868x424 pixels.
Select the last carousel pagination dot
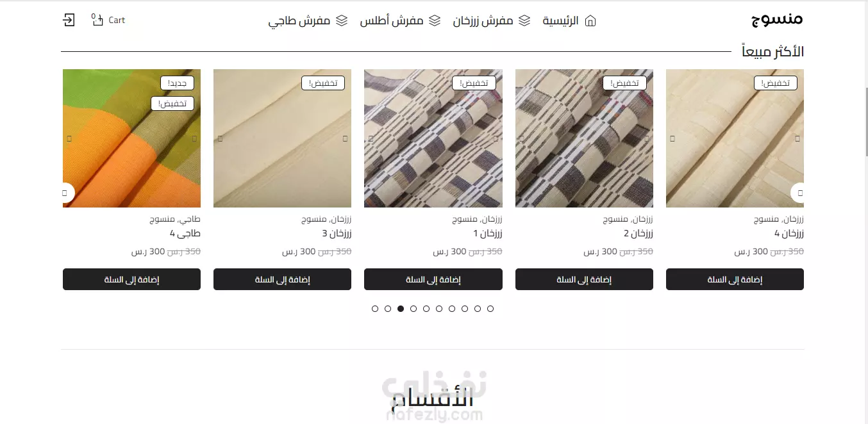[x=490, y=309]
